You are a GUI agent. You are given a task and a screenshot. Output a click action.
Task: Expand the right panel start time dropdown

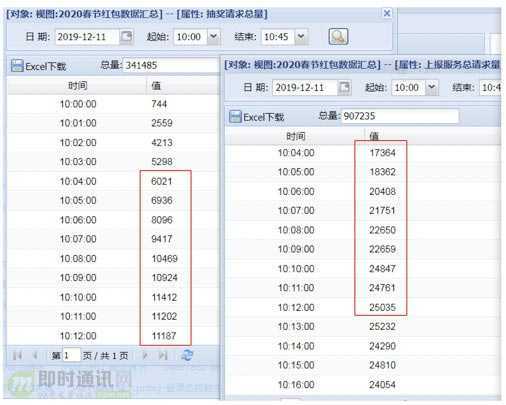(432, 87)
